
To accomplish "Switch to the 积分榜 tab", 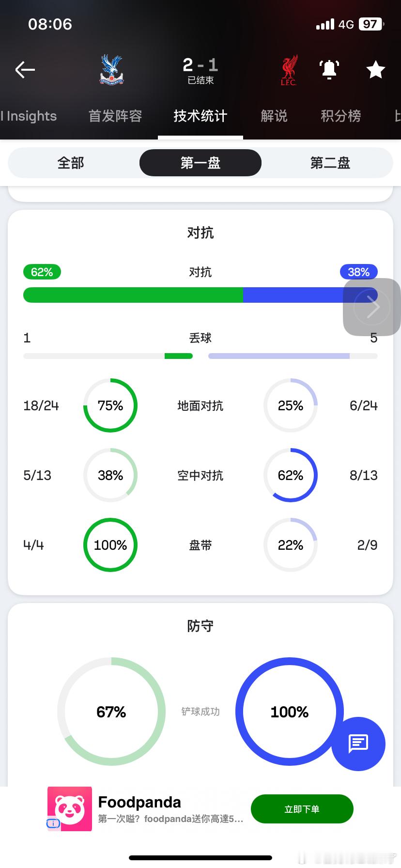I will (x=341, y=116).
